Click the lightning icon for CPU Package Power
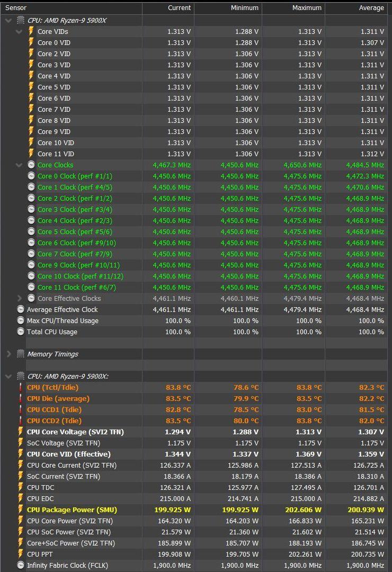The width and height of the screenshot is (392, 572). click(x=21, y=510)
